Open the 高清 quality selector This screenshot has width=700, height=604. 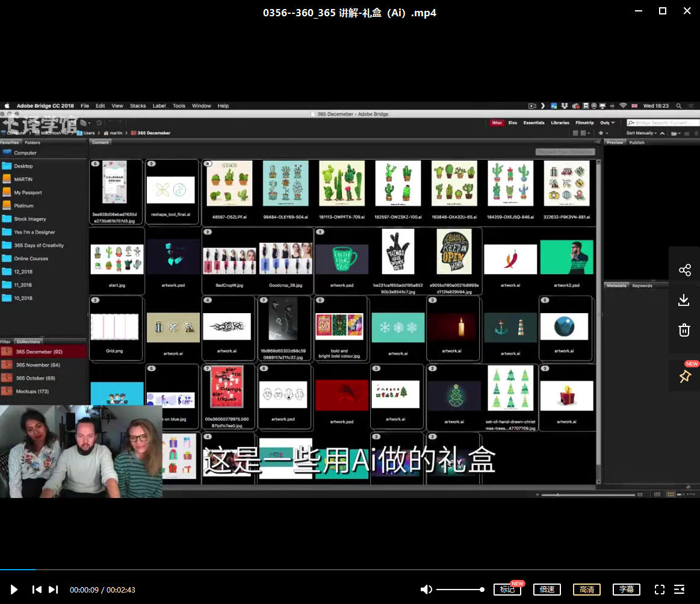[587, 590]
